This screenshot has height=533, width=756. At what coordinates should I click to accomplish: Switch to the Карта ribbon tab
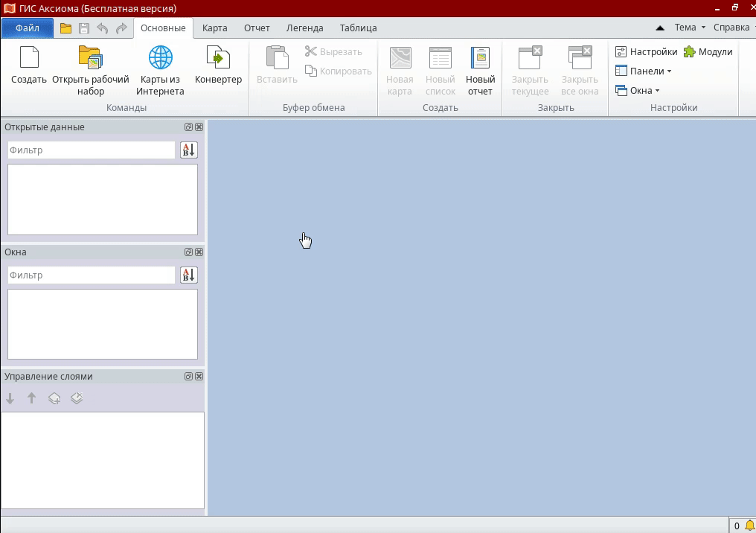click(x=214, y=28)
